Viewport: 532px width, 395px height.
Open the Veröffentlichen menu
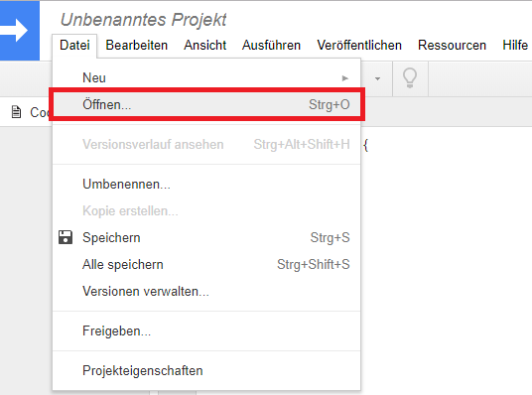coord(359,45)
